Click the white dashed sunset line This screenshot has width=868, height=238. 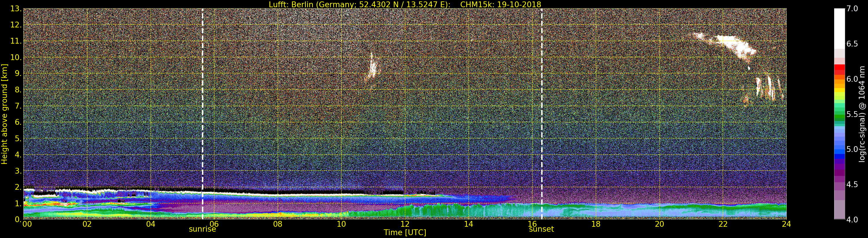(x=542, y=114)
